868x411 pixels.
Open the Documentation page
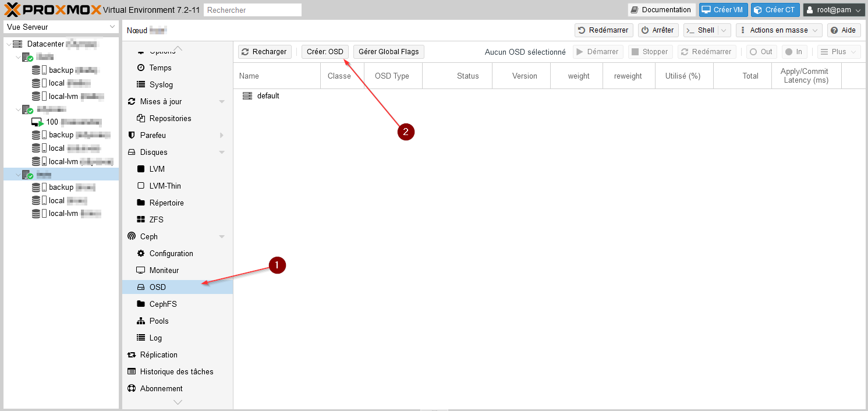[661, 10]
